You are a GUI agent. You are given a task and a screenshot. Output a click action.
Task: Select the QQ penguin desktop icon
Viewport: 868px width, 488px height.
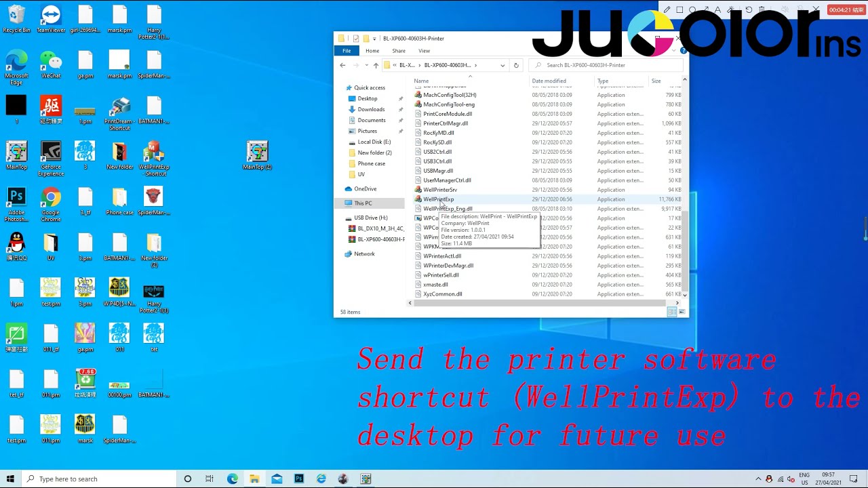click(16, 247)
